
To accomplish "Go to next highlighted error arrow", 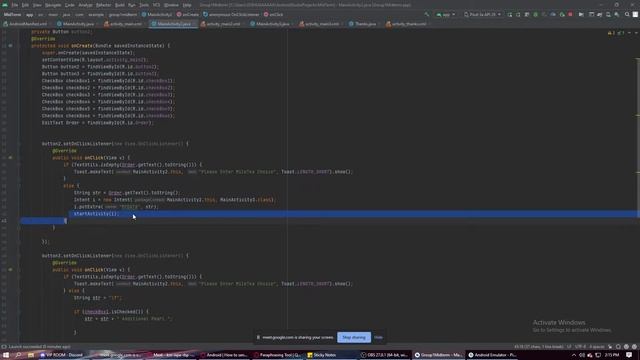I will (636, 33).
